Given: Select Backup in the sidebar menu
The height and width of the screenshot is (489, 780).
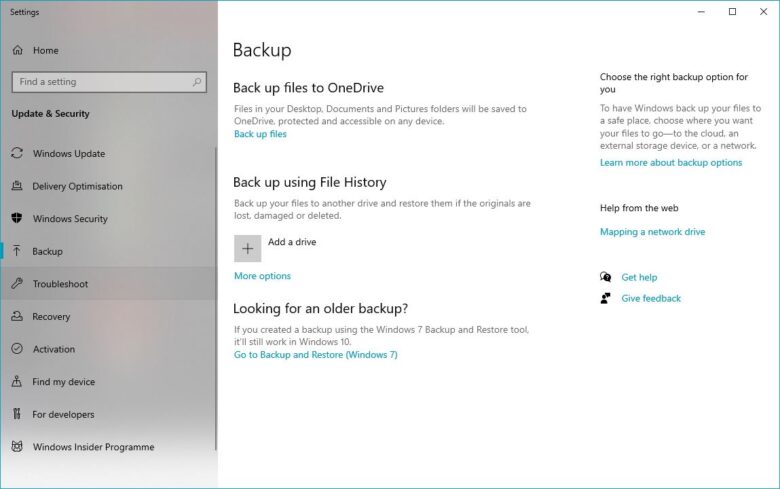Looking at the screenshot, I should click(x=47, y=252).
